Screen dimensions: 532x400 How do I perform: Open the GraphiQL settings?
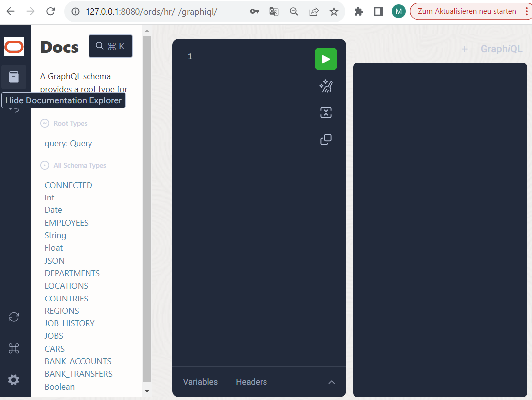click(x=13, y=380)
